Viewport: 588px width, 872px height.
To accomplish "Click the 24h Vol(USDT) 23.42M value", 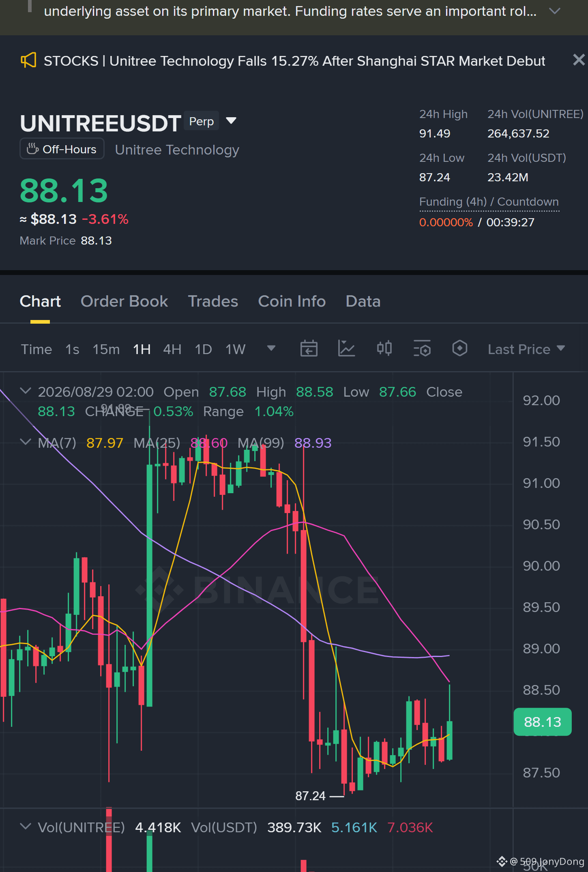I will tap(508, 177).
